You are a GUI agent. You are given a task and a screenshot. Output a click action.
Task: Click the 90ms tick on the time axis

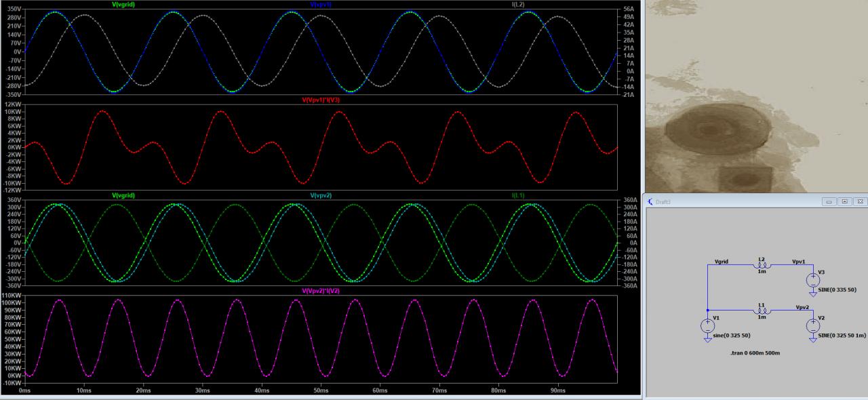[557, 391]
